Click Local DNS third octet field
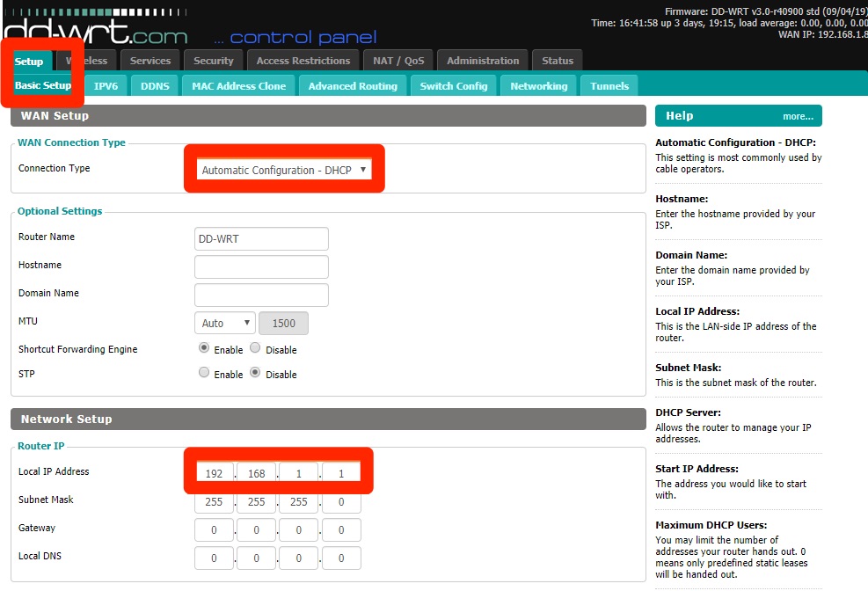The height and width of the screenshot is (591, 868). click(299, 558)
